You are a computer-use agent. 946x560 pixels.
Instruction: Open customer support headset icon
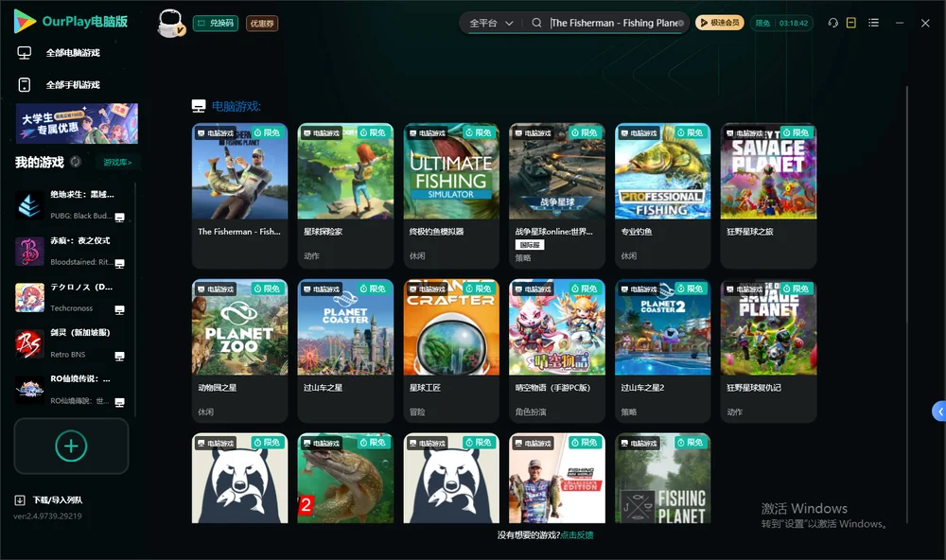(833, 23)
